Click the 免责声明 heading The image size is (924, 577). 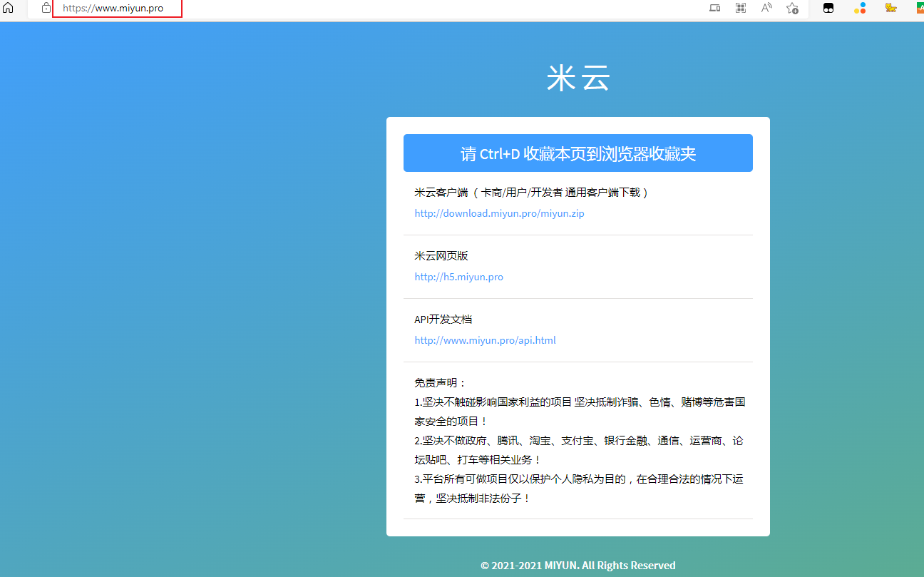440,383
